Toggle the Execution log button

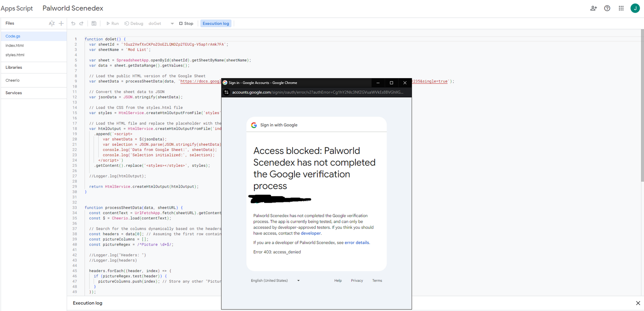[x=216, y=23]
